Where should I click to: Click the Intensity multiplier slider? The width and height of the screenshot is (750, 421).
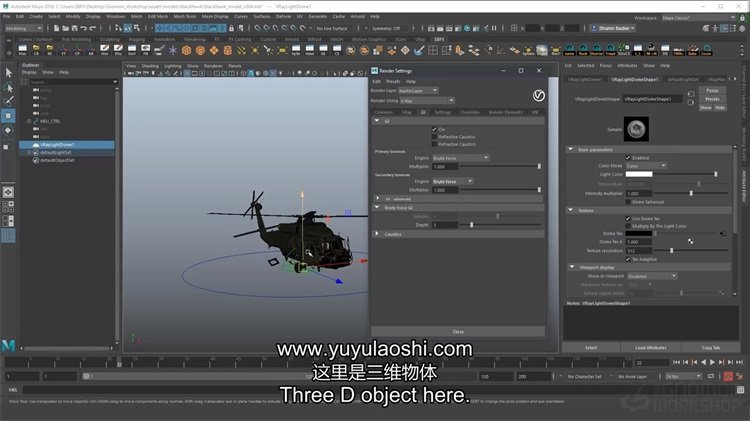tap(691, 193)
